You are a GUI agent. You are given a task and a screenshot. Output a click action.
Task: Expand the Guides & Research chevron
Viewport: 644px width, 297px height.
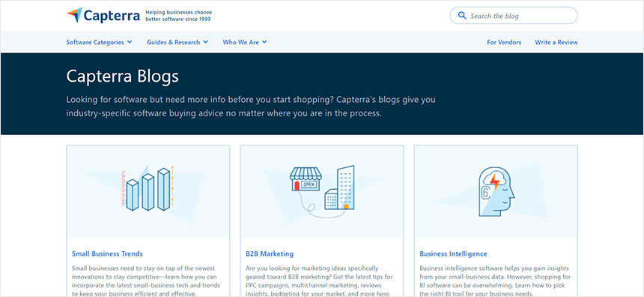point(205,42)
